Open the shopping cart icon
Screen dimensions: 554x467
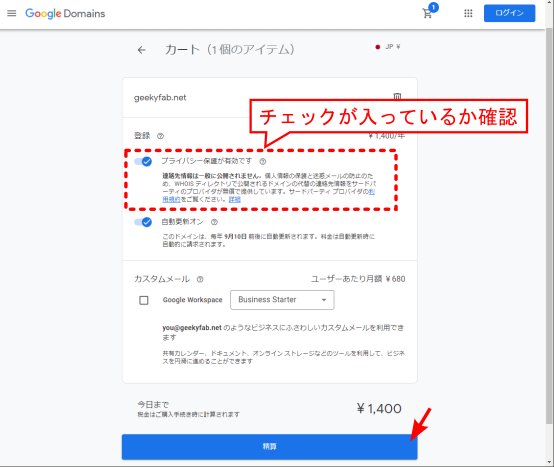tap(428, 13)
